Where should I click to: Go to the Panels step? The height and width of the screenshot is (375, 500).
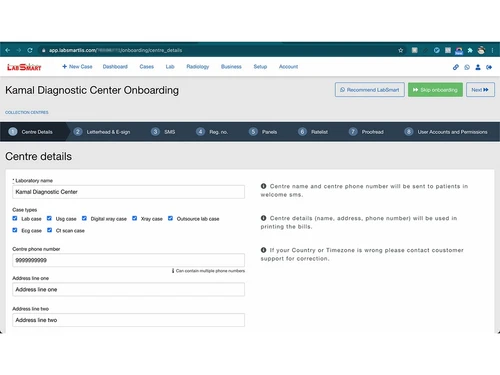[x=269, y=132]
